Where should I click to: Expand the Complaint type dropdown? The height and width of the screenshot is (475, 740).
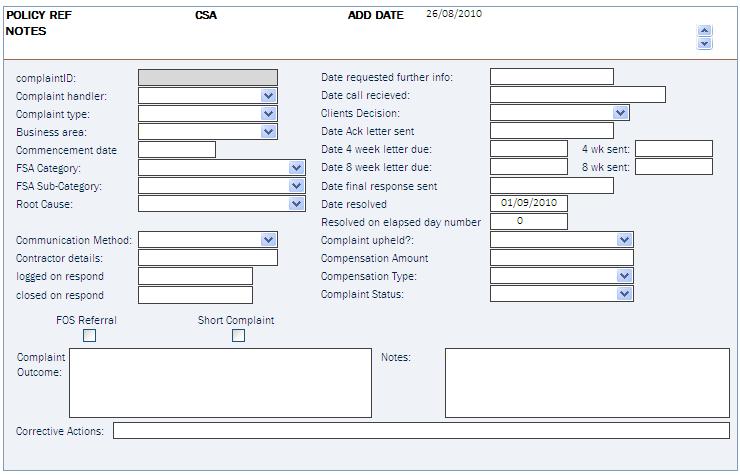coord(268,114)
